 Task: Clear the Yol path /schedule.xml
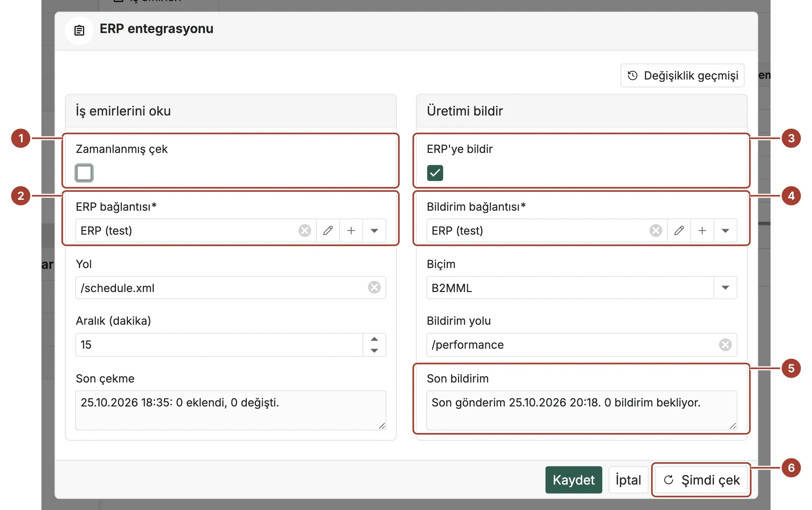(374, 287)
